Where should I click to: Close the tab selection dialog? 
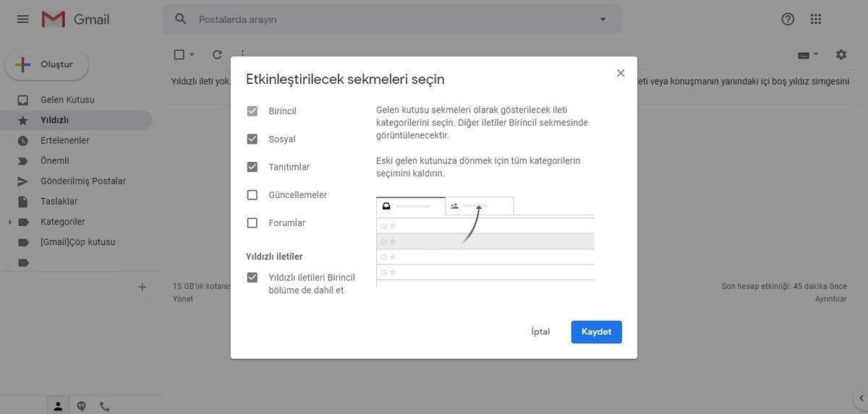point(621,73)
